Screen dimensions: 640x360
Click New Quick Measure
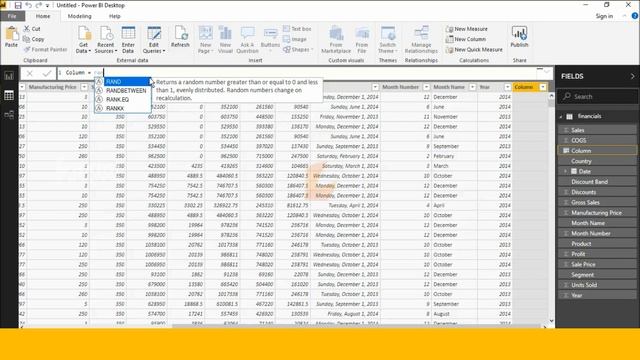pos(474,49)
